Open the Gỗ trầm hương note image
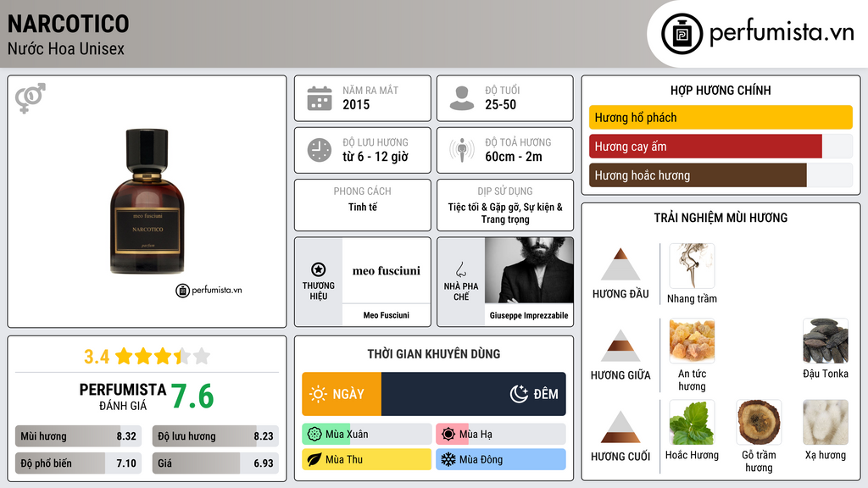The image size is (868, 488). click(759, 422)
